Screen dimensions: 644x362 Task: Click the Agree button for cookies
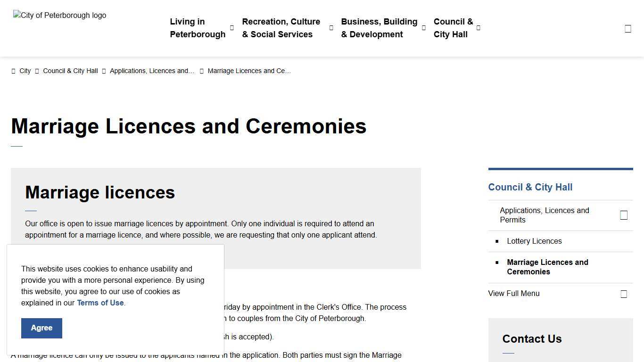(41, 328)
